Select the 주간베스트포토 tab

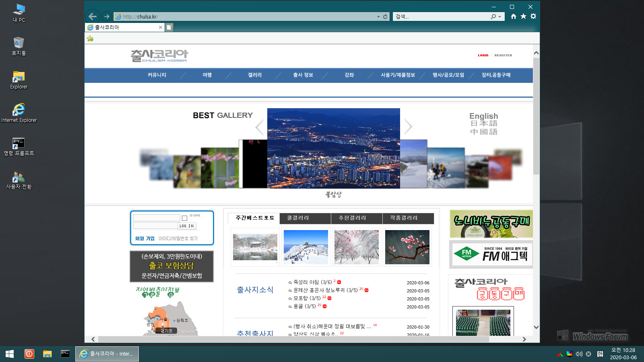(254, 218)
